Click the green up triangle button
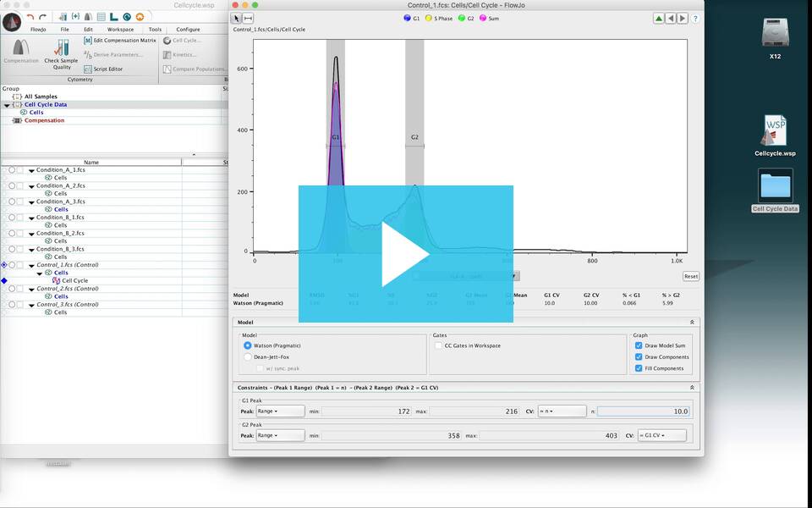Screen dimensions: 812x508 pyautogui.click(x=659, y=18)
